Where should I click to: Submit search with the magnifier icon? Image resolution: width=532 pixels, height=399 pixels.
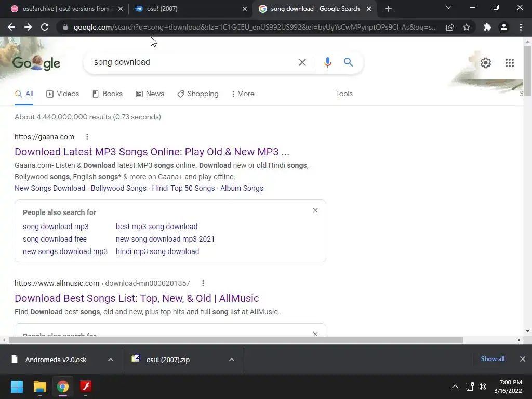click(348, 62)
